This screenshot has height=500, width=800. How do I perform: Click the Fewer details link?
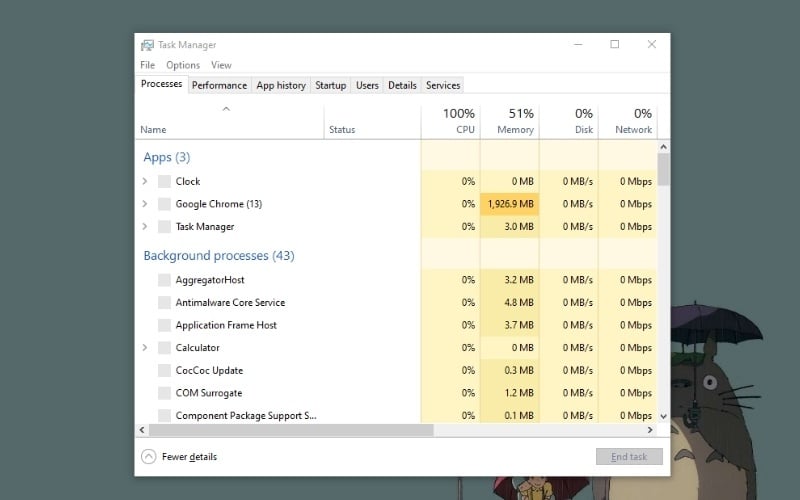tap(189, 457)
